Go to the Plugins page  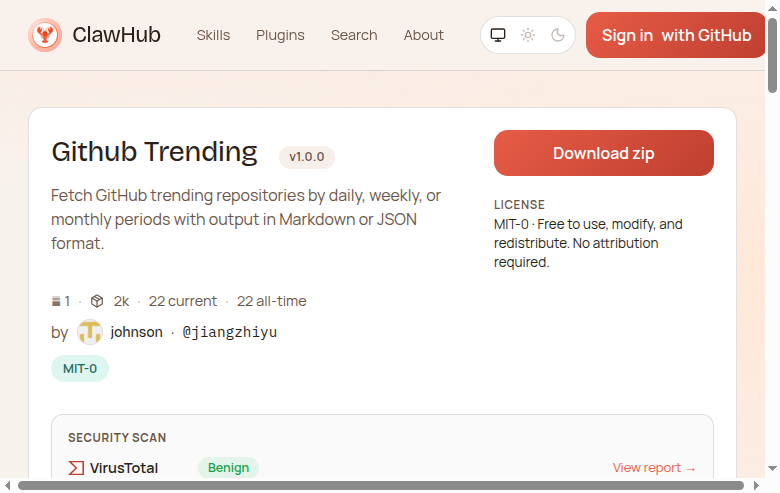(x=280, y=35)
